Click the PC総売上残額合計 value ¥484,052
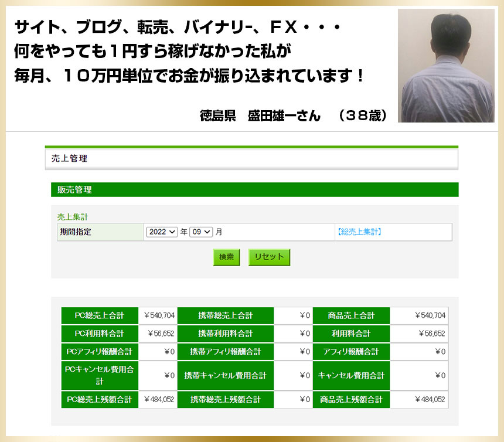The height and width of the screenshot is (442, 504). pyautogui.click(x=159, y=399)
